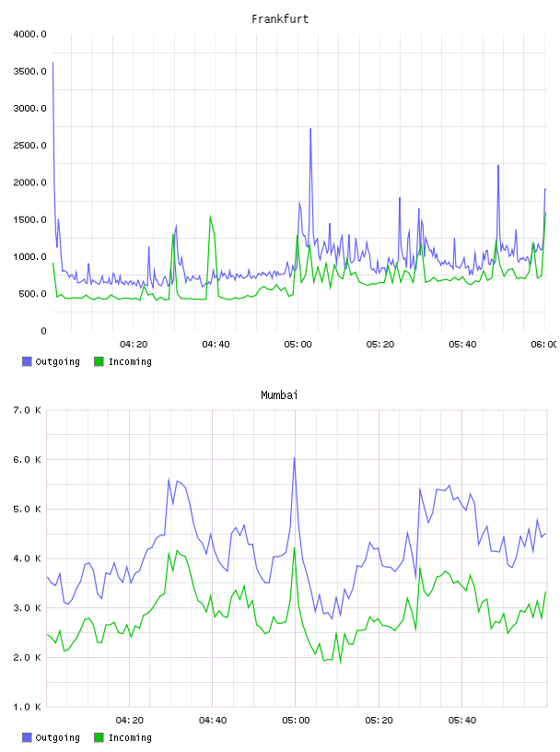Click Frankfurt outgoing spike at chart start near 3600
Image resolution: width=560 pixels, height=752 pixels.
point(52,63)
